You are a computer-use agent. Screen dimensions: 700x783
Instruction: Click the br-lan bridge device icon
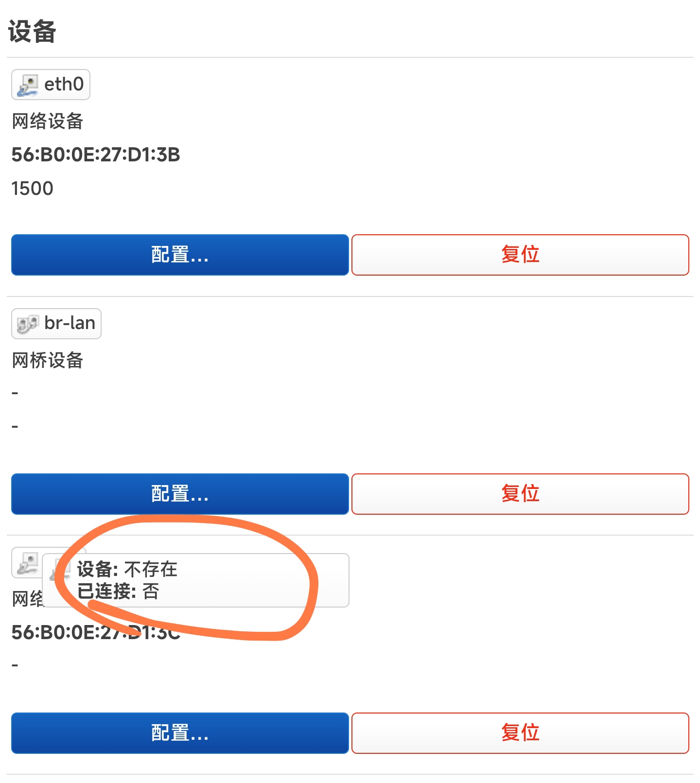[27, 324]
